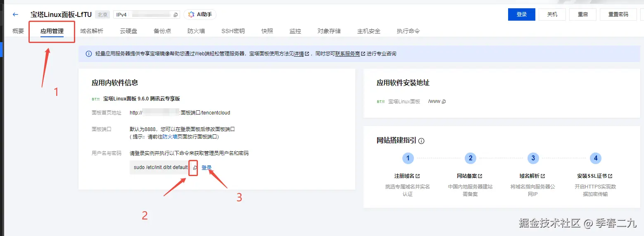
Task: Click the 面板首页地址 URL text
Action: pyautogui.click(x=180, y=112)
